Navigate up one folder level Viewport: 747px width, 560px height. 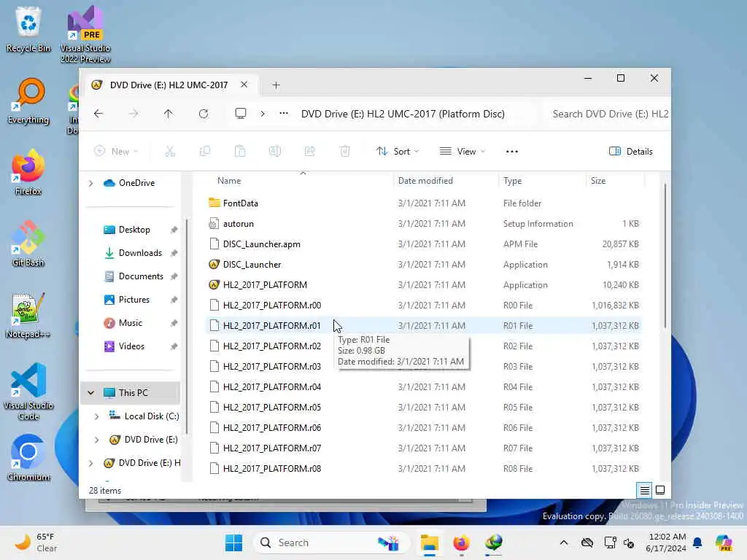click(169, 114)
